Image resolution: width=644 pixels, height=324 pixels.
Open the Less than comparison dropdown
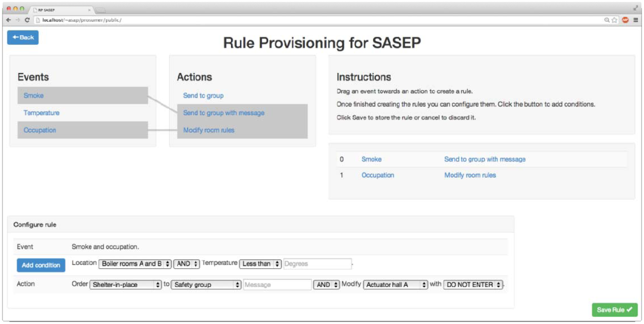(x=260, y=264)
